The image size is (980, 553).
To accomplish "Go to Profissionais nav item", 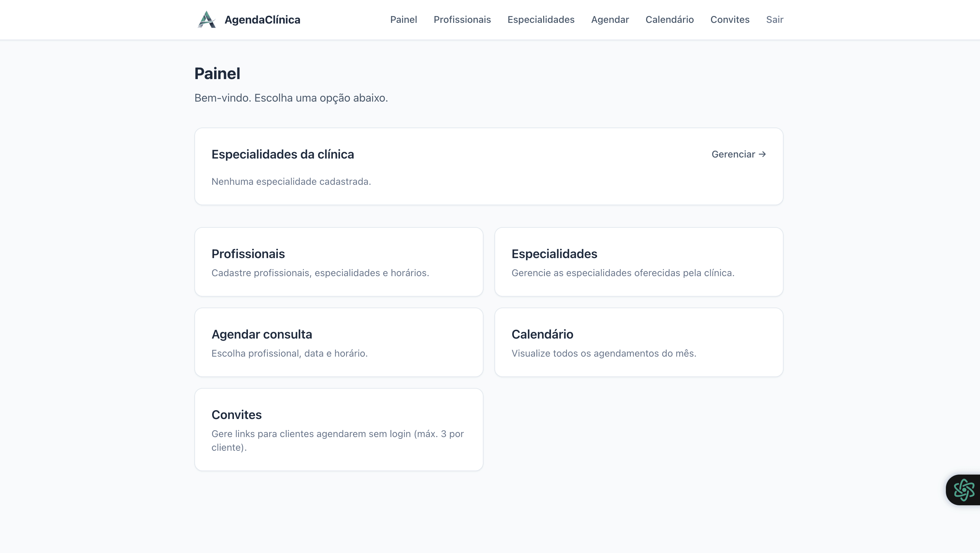I will tap(462, 20).
